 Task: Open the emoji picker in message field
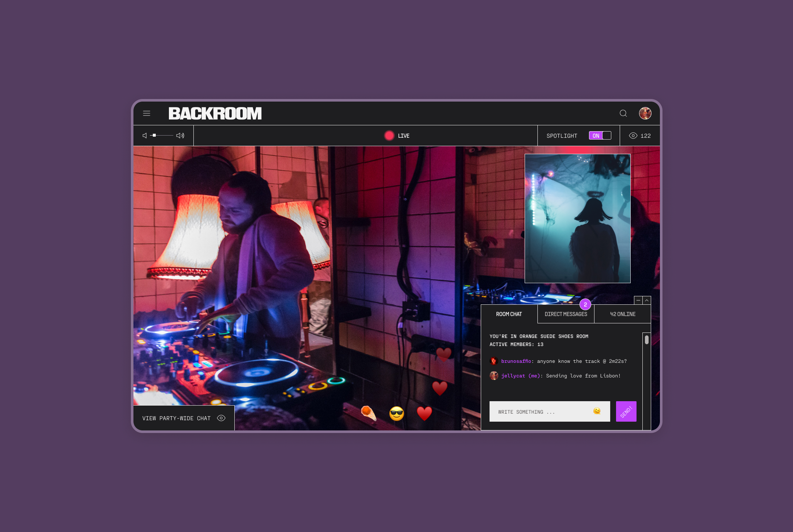coord(597,411)
